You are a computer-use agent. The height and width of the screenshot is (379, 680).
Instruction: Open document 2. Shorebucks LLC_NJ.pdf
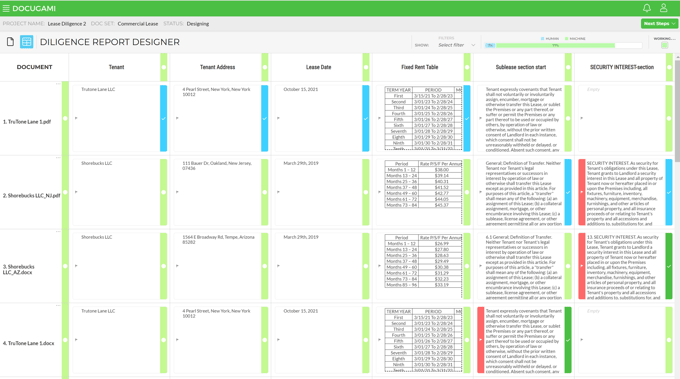31,196
